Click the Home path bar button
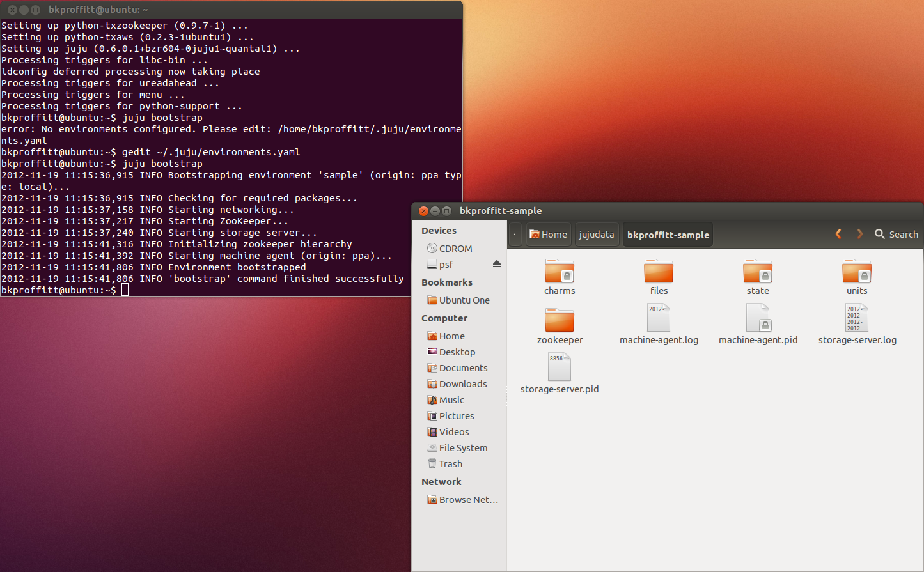 [x=549, y=235]
